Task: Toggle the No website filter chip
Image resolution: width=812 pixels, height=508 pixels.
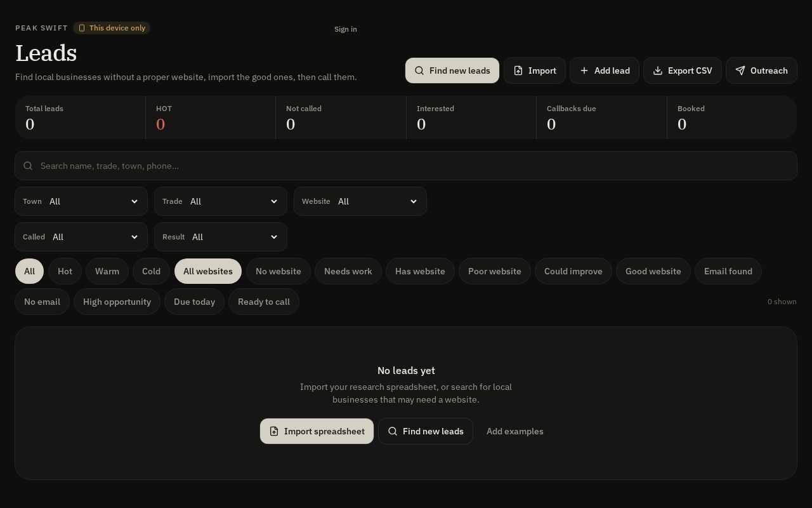Action: click(278, 271)
